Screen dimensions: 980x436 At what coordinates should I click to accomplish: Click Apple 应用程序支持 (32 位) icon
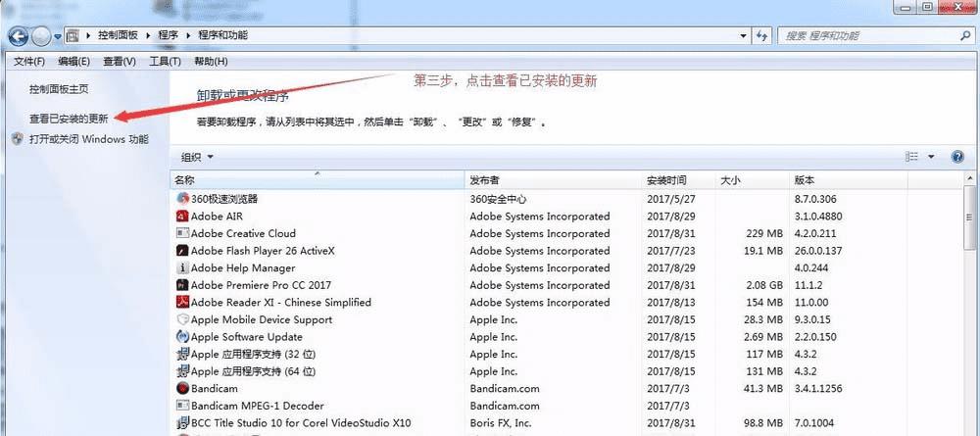[x=182, y=354]
